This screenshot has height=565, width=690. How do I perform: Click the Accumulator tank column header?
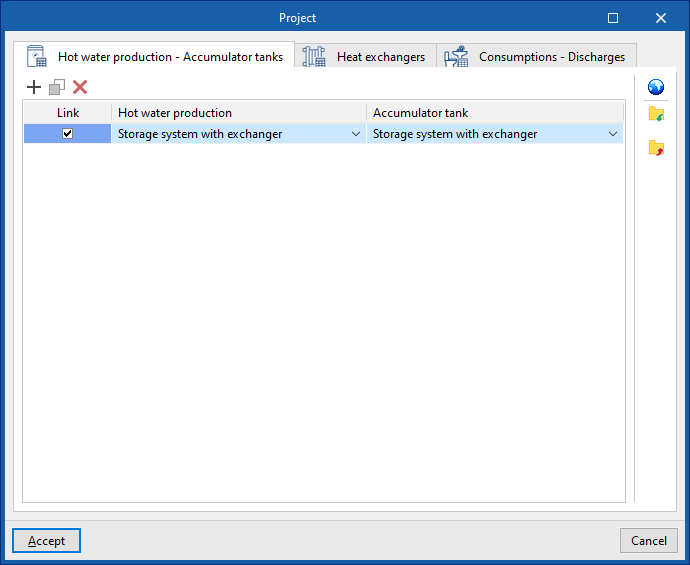pyautogui.click(x=495, y=113)
